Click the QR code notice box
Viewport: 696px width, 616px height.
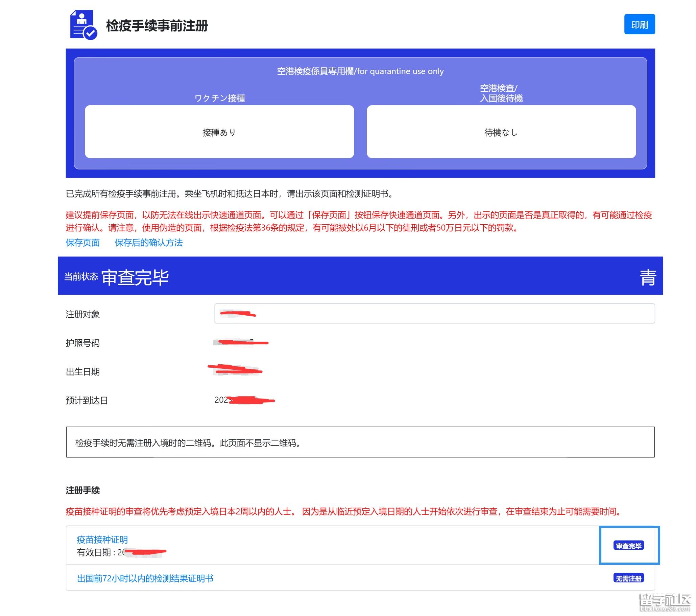(360, 442)
